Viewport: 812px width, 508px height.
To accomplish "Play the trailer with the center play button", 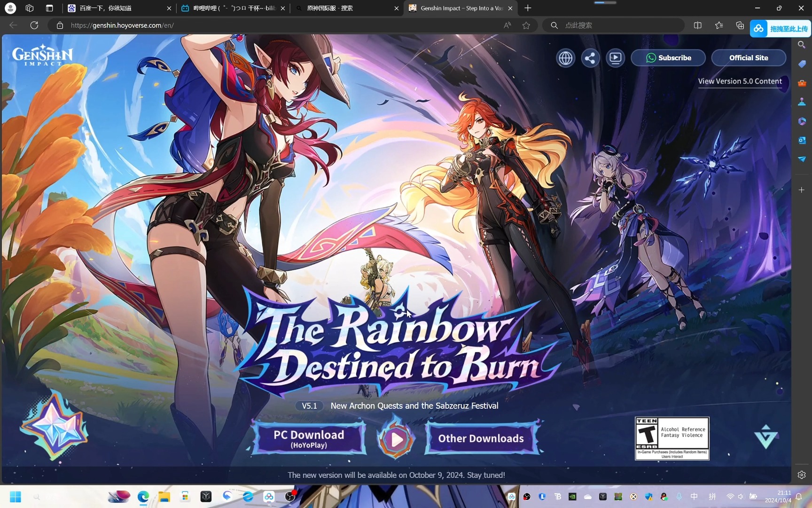I will pyautogui.click(x=396, y=439).
